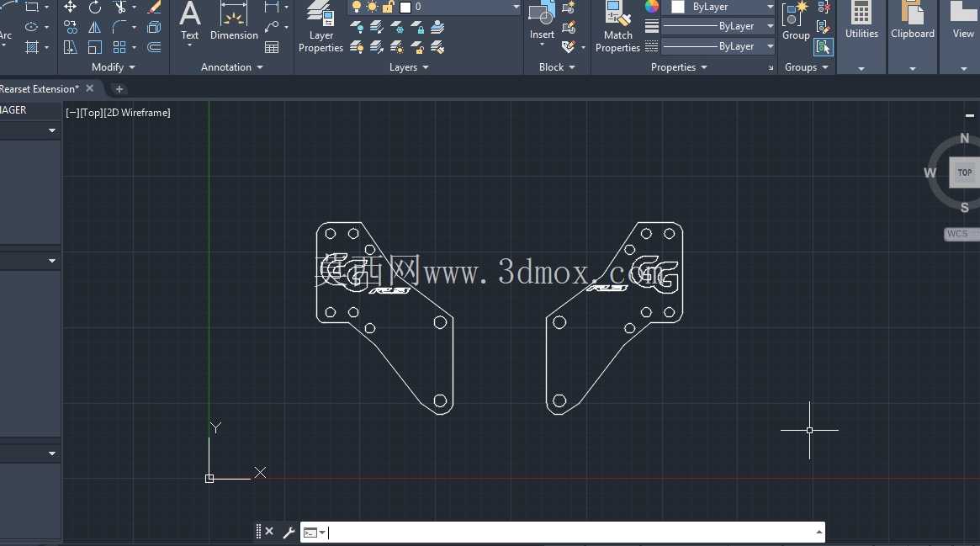
Task: Click the Dimension button
Action: coord(234,22)
